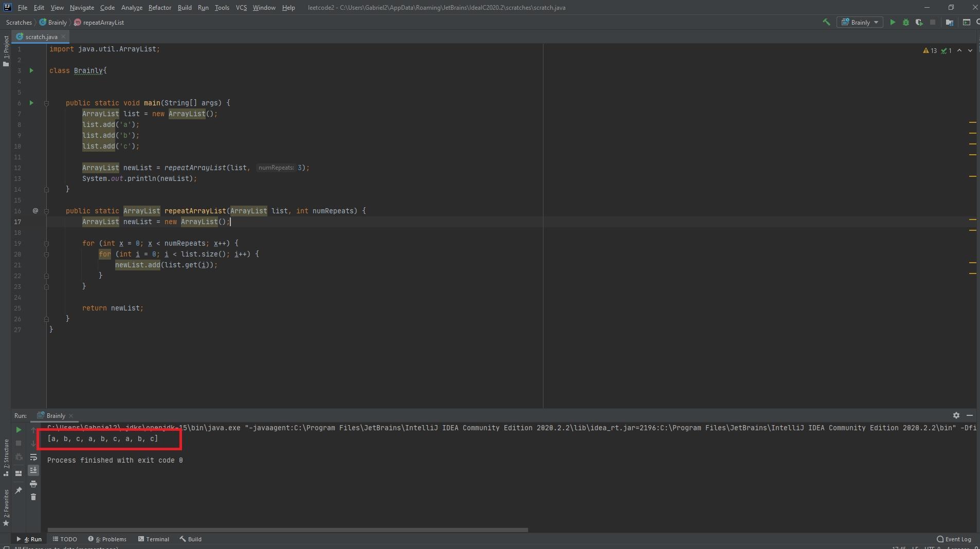Collapse the main method fold marker on line 6
Screen dimensions: 980x549
pos(46,103)
